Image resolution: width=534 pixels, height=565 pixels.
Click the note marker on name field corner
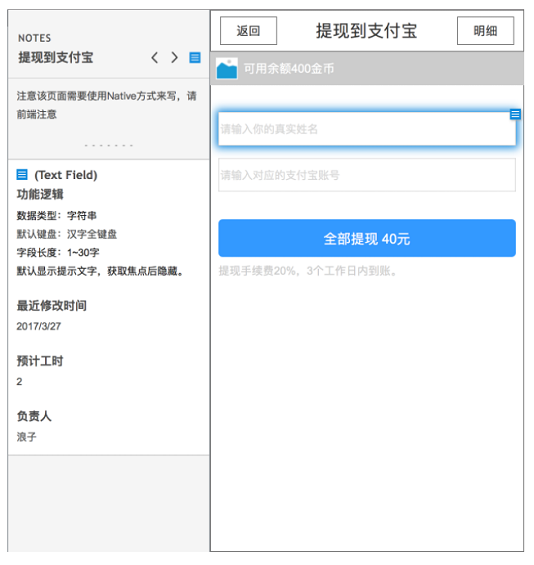coord(516,114)
